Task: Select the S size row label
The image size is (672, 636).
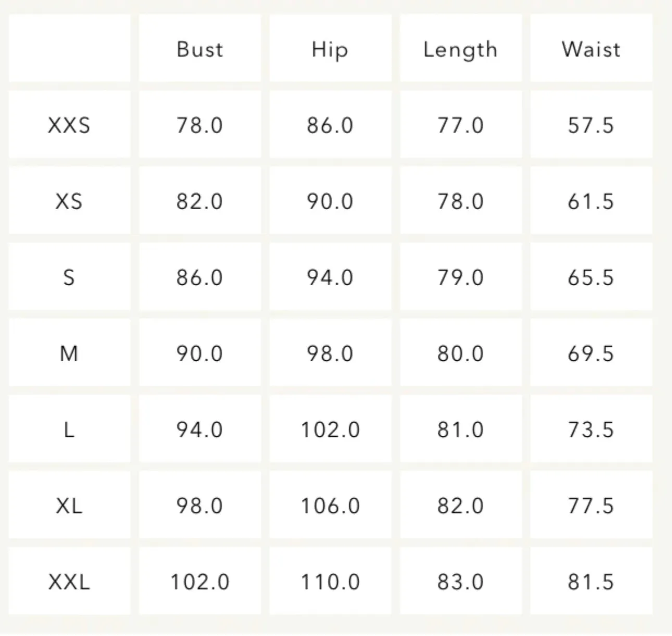Action: (x=69, y=277)
